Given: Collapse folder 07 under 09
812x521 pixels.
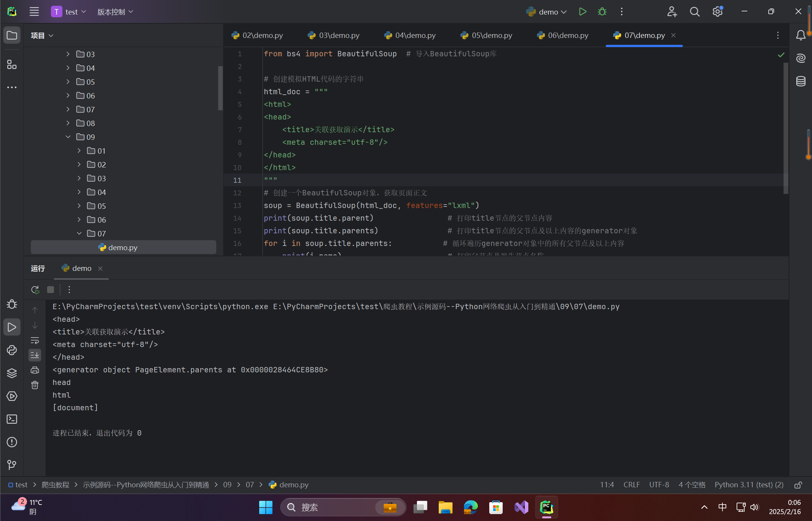Looking at the screenshot, I should (79, 233).
